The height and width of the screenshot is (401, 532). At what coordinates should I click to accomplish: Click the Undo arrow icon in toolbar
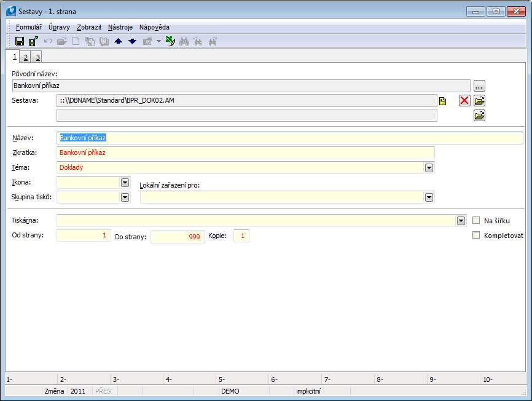point(47,41)
